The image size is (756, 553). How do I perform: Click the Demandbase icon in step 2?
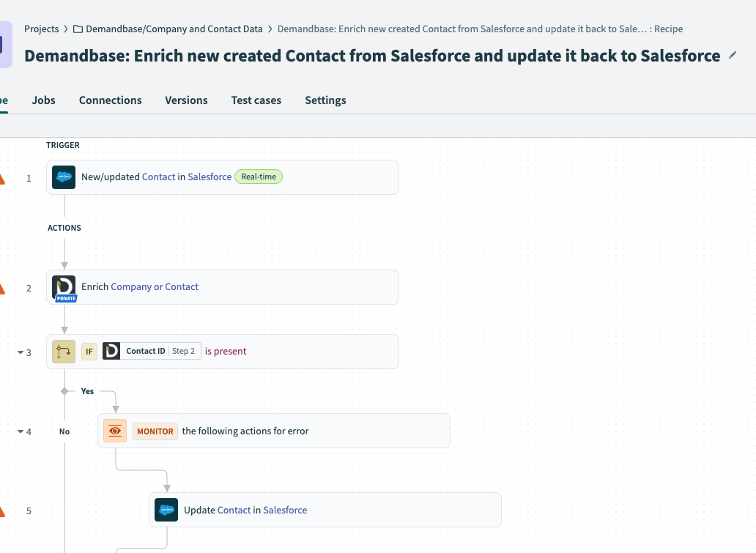(x=64, y=287)
